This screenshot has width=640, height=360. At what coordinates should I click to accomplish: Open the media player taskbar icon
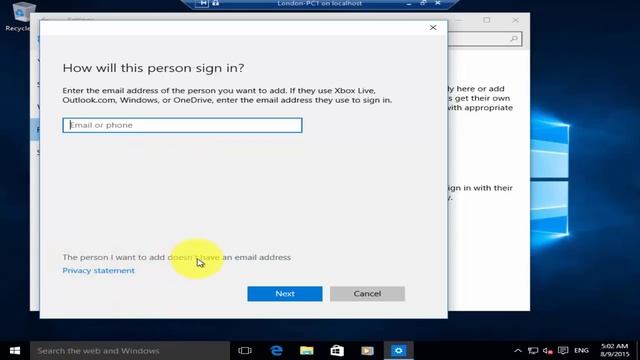367,351
